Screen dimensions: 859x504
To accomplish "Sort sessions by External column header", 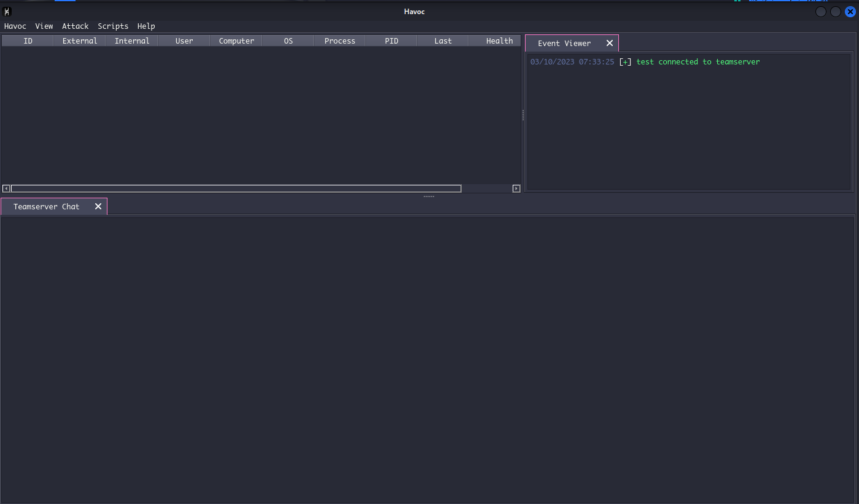I will pyautogui.click(x=80, y=41).
